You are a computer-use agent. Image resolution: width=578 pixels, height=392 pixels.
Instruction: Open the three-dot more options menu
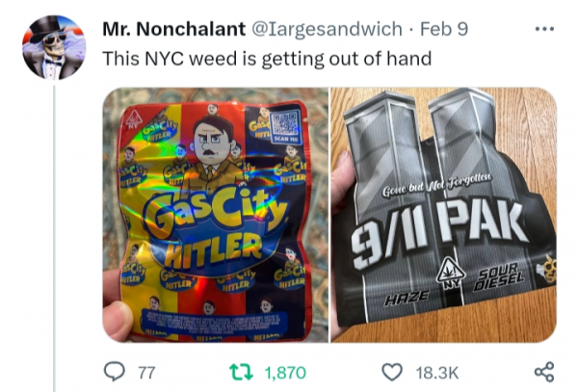pos(544,29)
